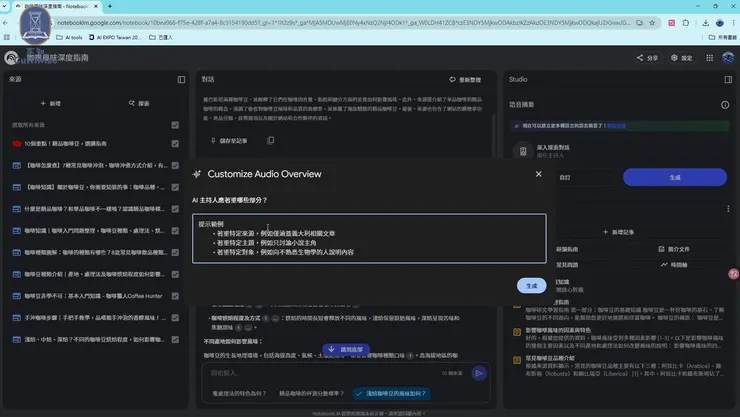Open source 咖啡豆種類介紹｜產地
This screenshot has width=740, height=417.
[94, 274]
